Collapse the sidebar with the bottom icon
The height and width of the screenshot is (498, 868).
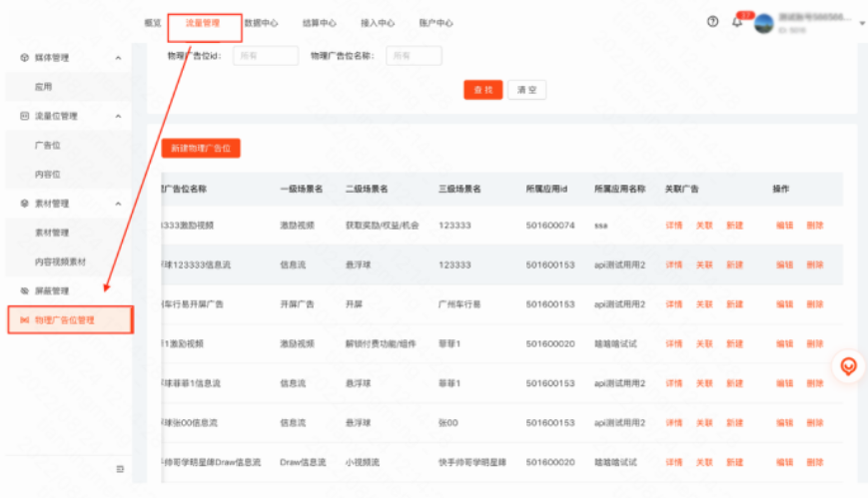pos(120,469)
